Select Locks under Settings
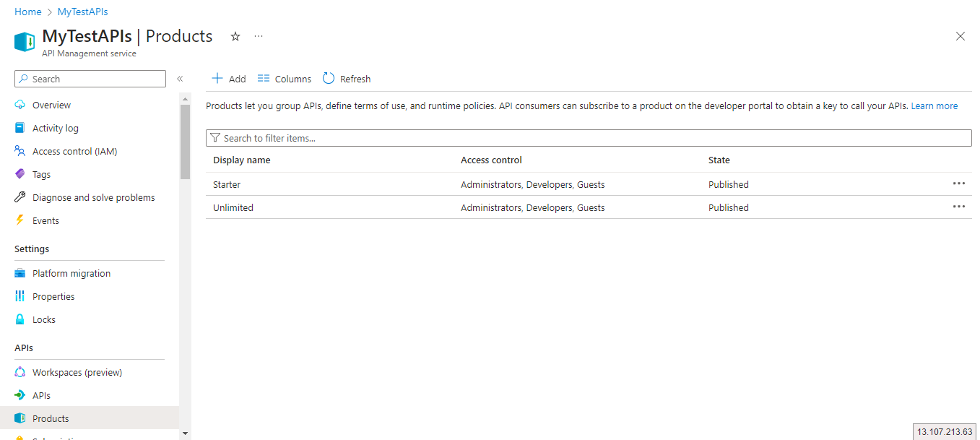The image size is (980, 440). [44, 319]
